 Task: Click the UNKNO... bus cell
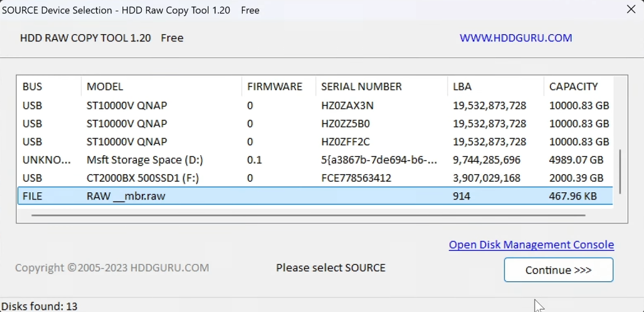46,160
